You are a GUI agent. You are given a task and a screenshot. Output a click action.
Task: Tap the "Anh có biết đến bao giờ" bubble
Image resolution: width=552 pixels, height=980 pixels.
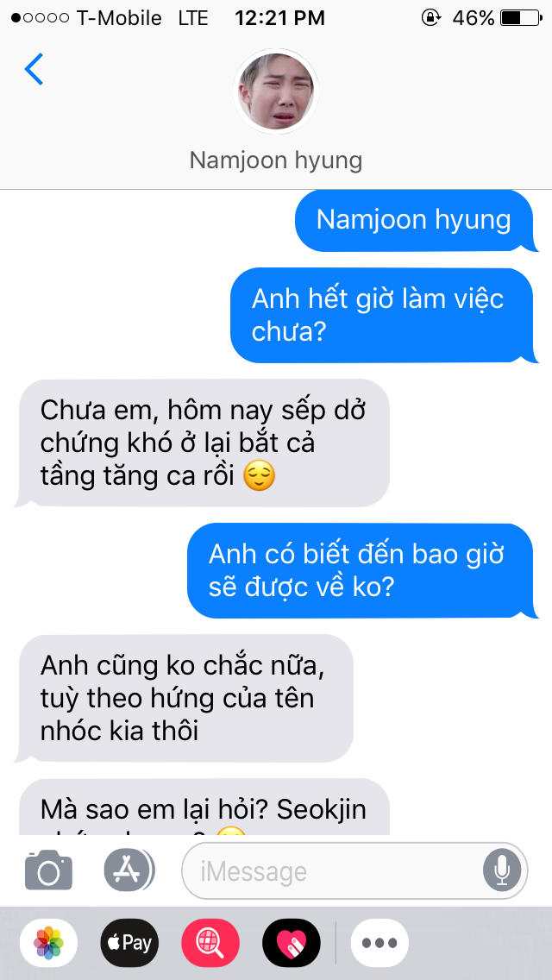point(361,570)
